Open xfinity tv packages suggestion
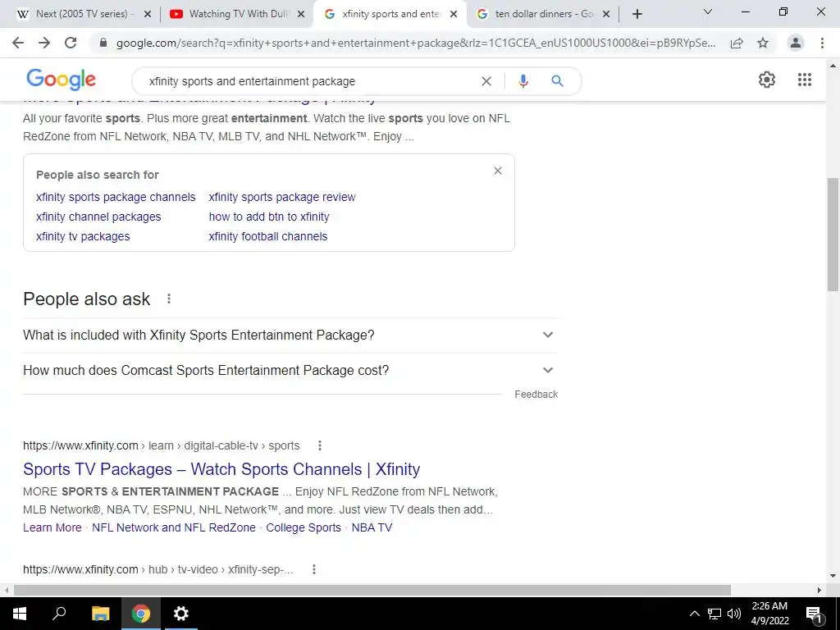This screenshot has height=630, width=840. [x=83, y=237]
